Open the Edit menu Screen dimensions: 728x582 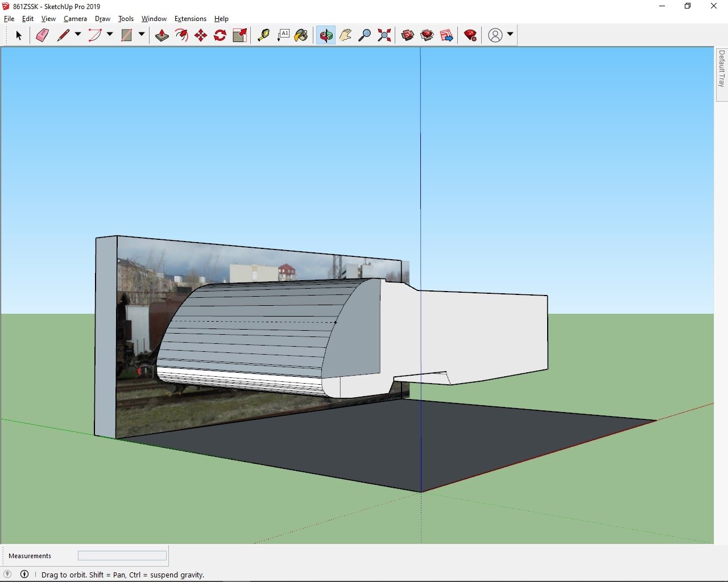(x=28, y=19)
